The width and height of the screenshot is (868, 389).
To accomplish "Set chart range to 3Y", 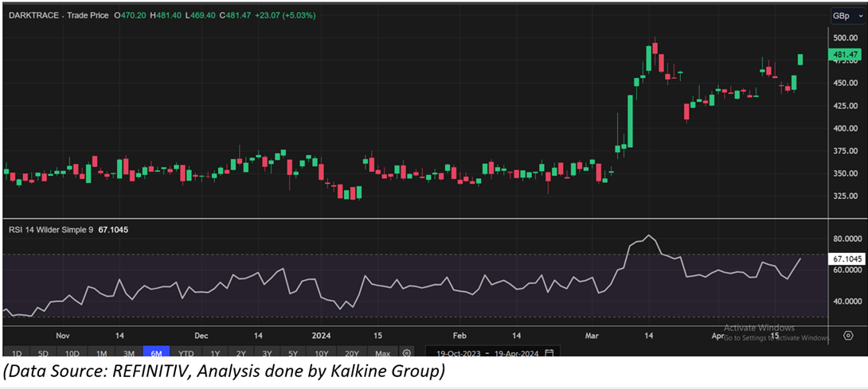I will click(x=268, y=353).
